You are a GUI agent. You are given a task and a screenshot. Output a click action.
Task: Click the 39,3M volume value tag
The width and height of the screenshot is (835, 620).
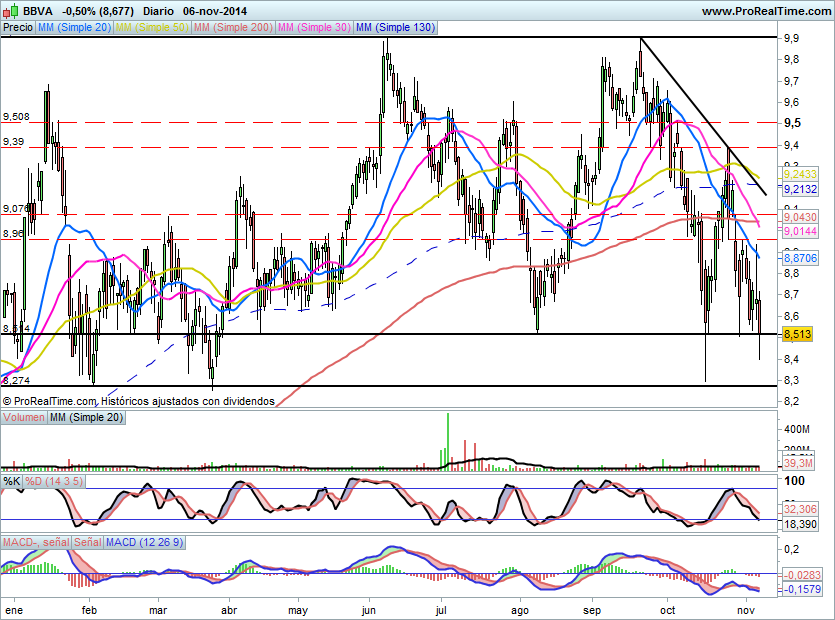[x=798, y=463]
